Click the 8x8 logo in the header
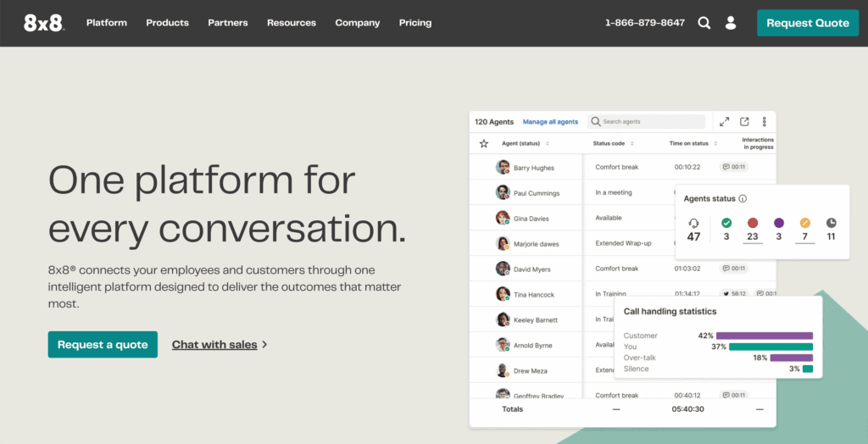 (43, 23)
